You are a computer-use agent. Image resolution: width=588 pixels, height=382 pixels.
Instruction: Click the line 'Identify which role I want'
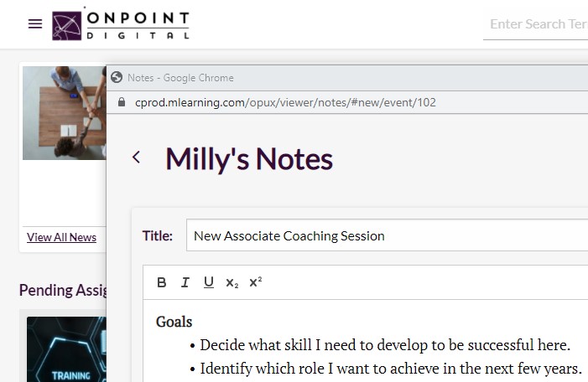tap(391, 369)
